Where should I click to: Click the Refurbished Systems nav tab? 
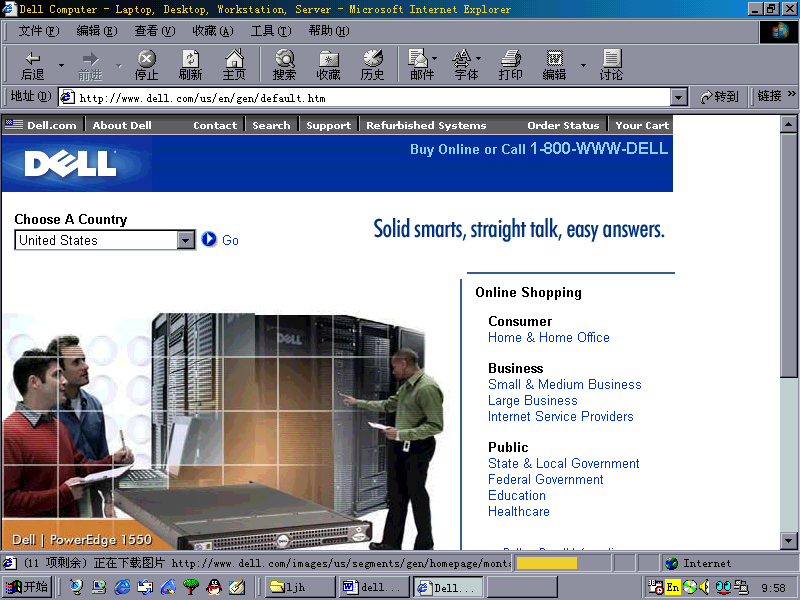[426, 125]
